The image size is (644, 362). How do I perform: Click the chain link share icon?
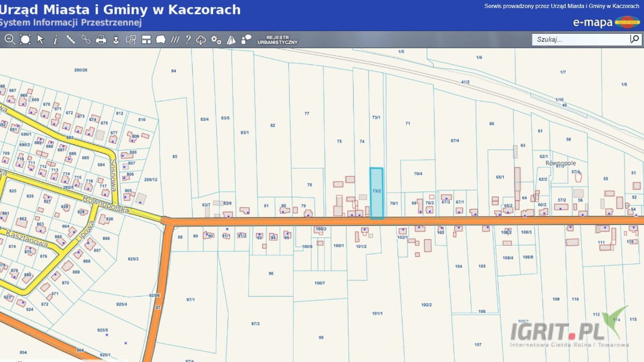[x=85, y=39]
